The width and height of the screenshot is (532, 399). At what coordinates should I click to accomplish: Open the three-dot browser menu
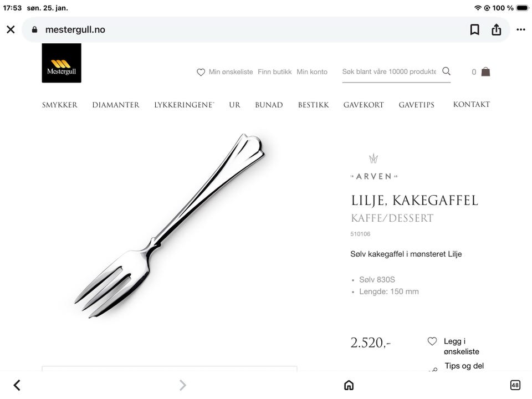coord(521,29)
